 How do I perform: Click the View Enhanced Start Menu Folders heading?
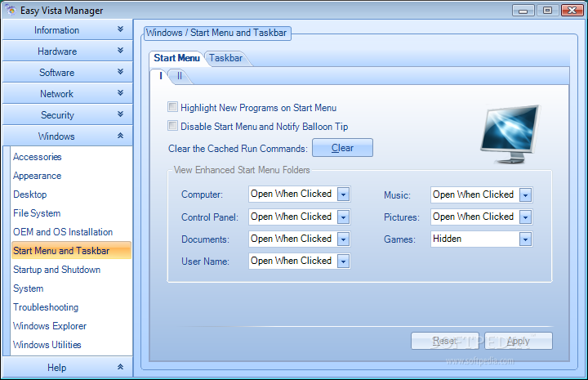(242, 170)
